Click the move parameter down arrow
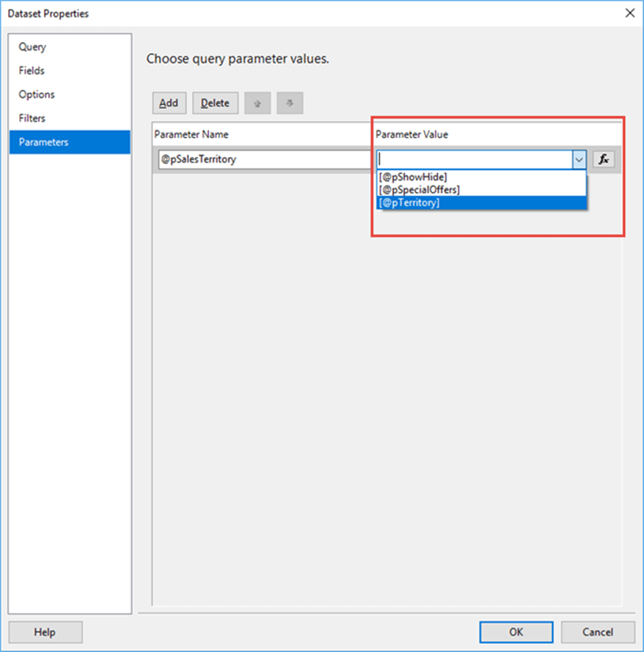 coord(290,103)
